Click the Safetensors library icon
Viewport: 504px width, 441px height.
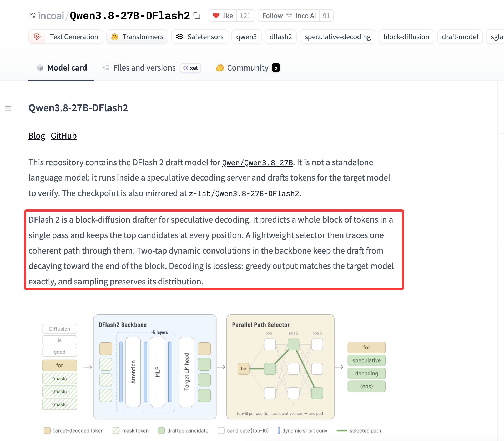coord(180,37)
